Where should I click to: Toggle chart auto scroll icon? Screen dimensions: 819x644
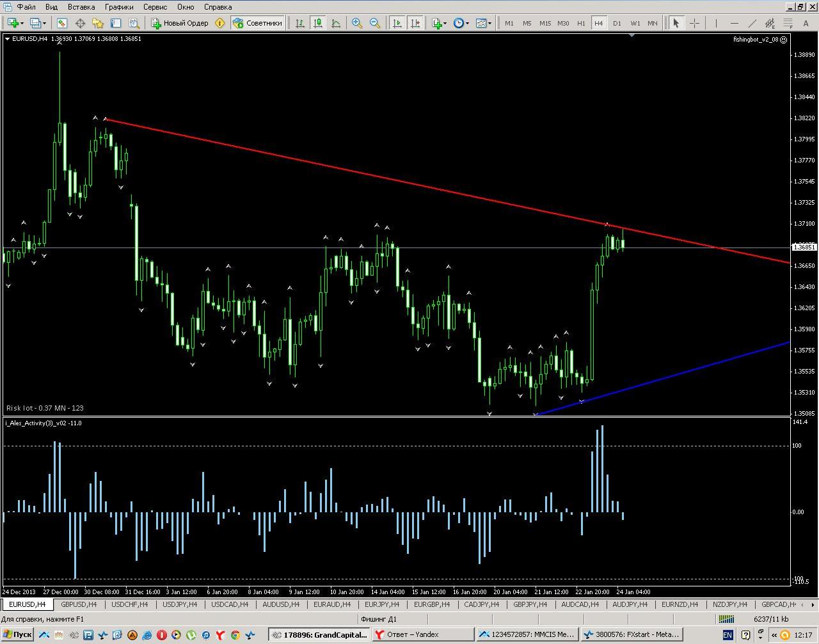pyautogui.click(x=397, y=23)
